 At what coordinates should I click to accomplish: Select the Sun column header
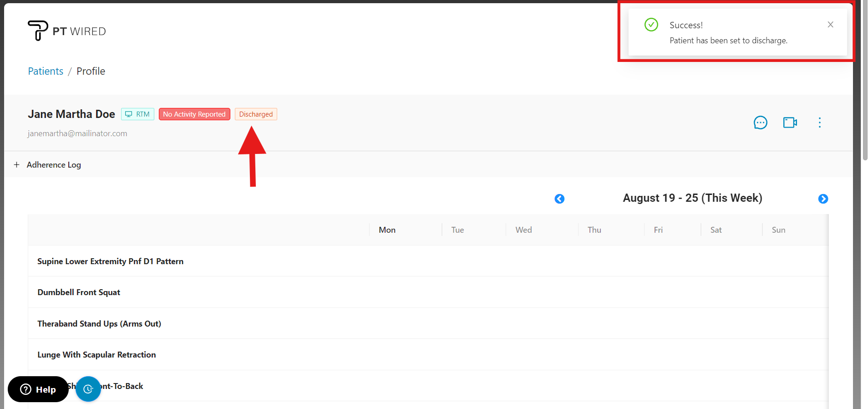pyautogui.click(x=778, y=230)
